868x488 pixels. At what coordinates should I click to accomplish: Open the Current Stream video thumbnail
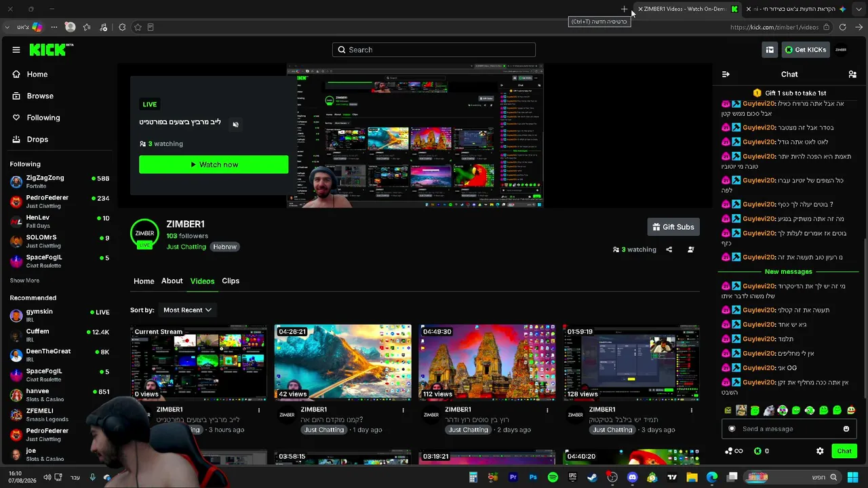tap(199, 363)
